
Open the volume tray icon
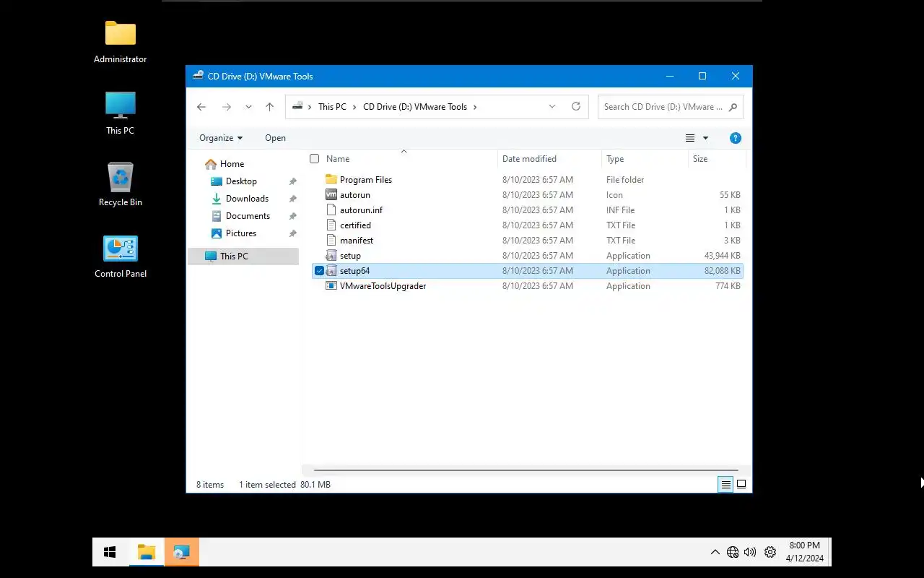click(750, 553)
